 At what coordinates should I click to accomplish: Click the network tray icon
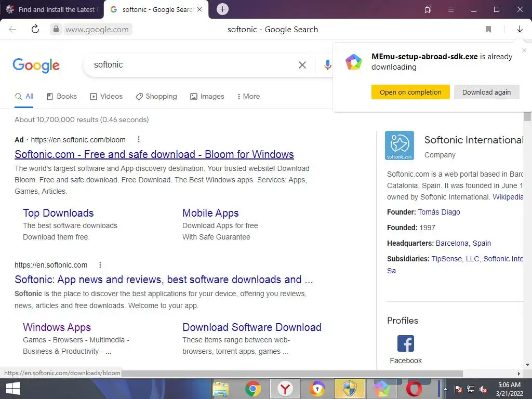(471, 389)
